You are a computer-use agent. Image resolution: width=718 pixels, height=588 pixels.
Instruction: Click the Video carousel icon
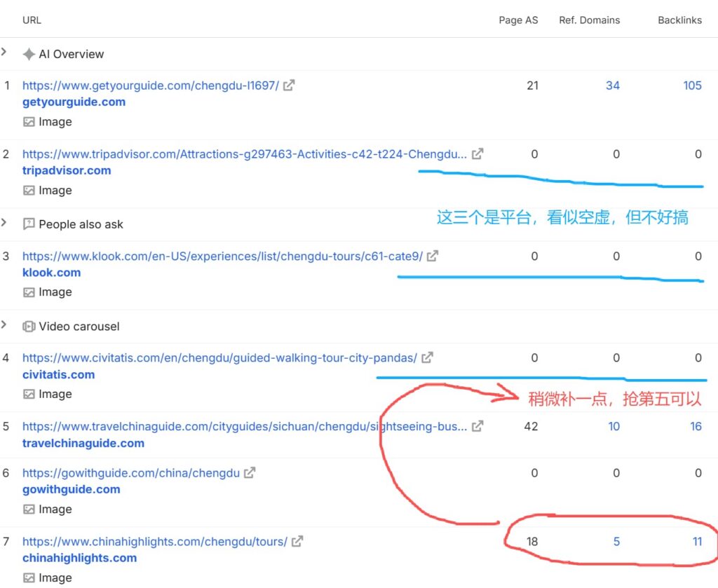pos(29,327)
